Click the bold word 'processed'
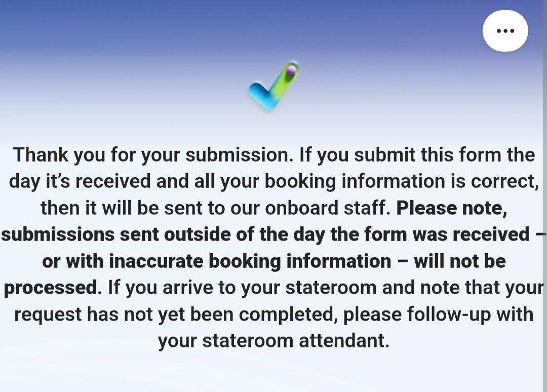547x392 pixels. click(x=50, y=288)
